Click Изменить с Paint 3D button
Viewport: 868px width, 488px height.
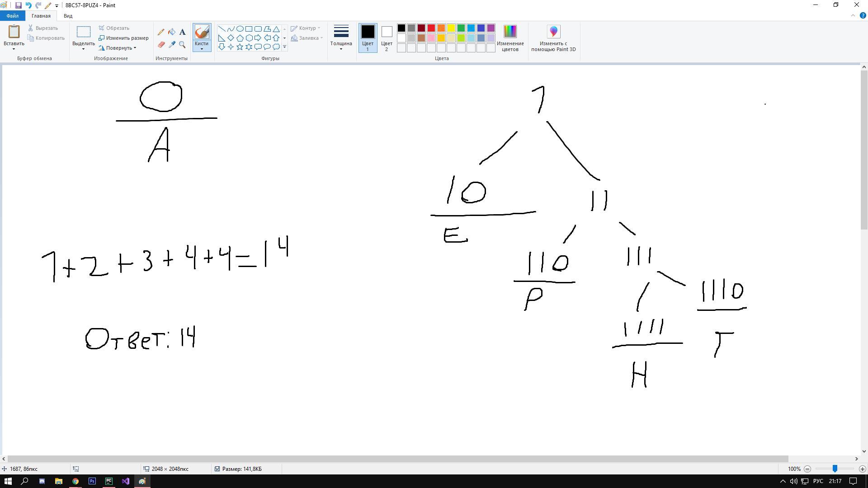[x=552, y=38]
